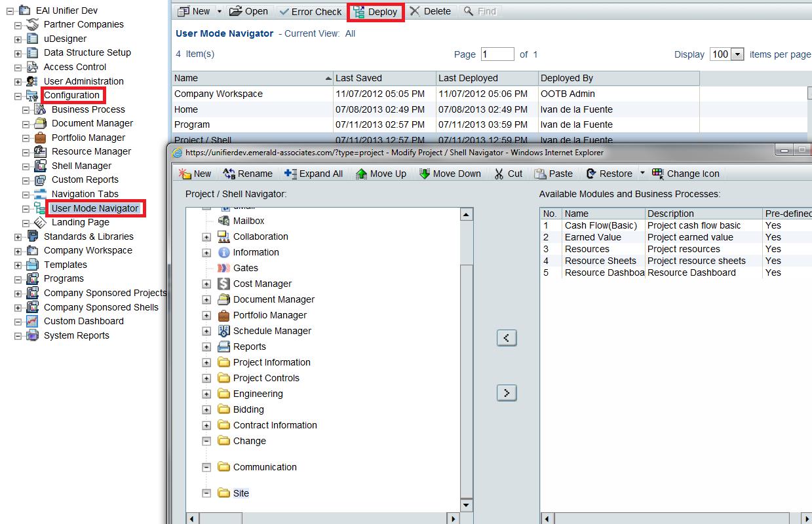Select User Mode Navigator in tree
Viewport: 812px width, 524px height.
pyautogui.click(x=95, y=208)
